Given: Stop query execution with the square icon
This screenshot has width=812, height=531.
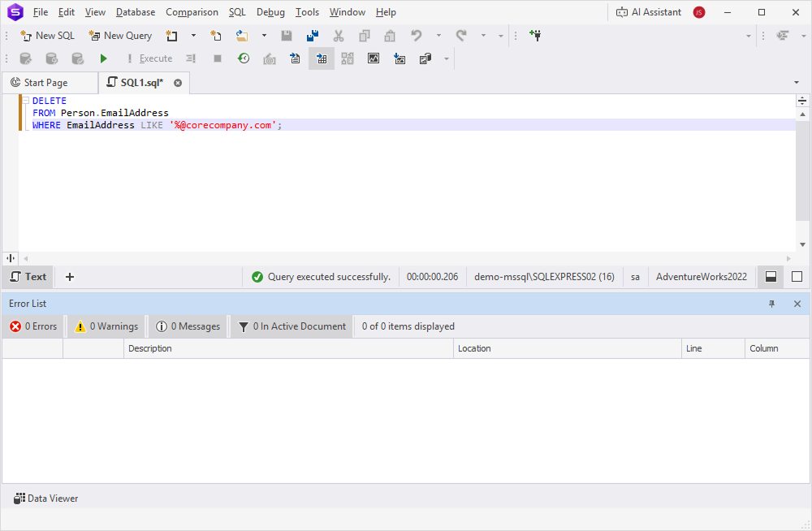Looking at the screenshot, I should click(217, 58).
